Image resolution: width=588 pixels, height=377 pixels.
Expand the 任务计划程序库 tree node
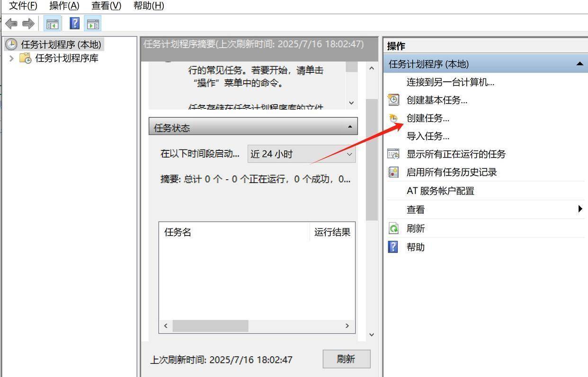(11, 58)
